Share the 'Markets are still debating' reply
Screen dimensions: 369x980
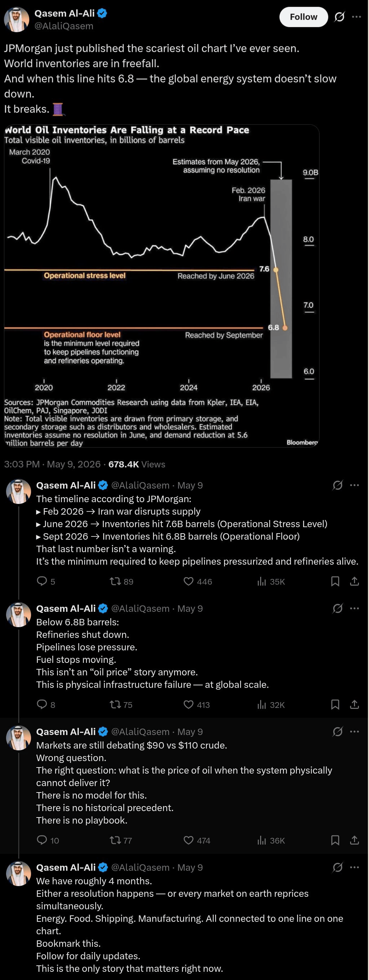(x=354, y=840)
